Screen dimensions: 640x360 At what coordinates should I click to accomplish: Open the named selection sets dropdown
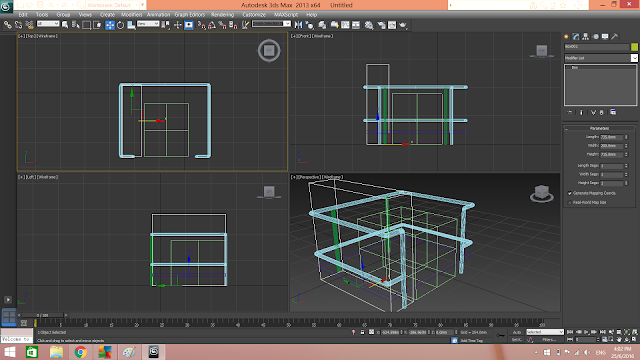click(271, 24)
